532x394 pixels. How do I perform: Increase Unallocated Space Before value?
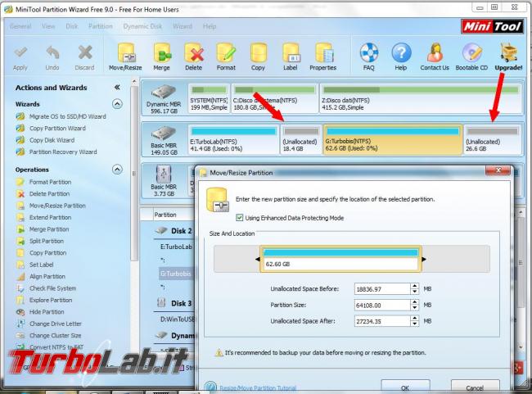[x=415, y=287]
